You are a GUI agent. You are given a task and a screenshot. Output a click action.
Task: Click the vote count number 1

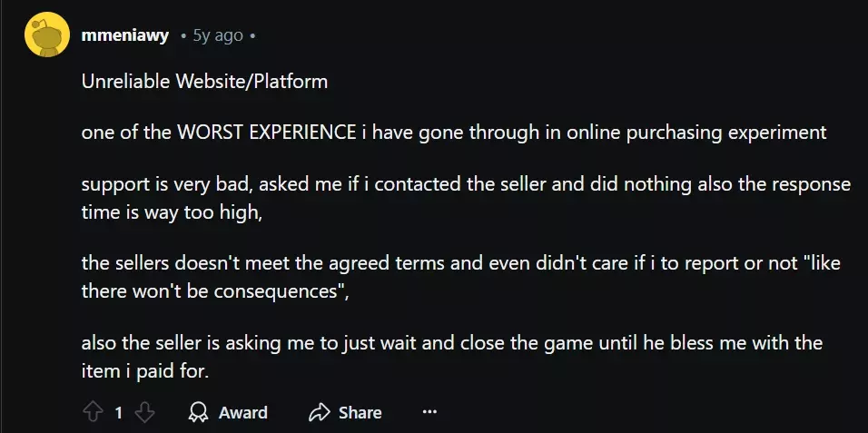point(118,413)
